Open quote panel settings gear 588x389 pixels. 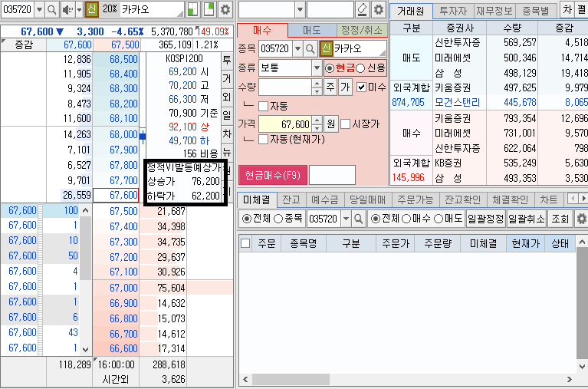click(225, 9)
